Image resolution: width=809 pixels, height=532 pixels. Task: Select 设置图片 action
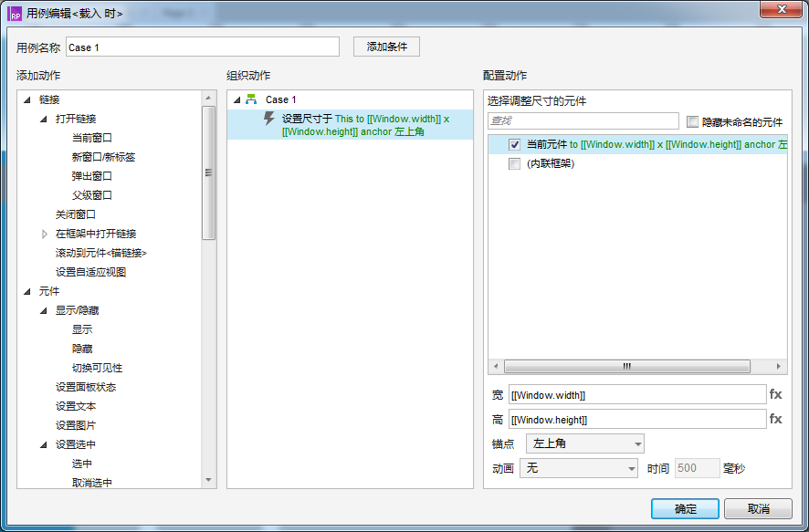[x=76, y=425]
